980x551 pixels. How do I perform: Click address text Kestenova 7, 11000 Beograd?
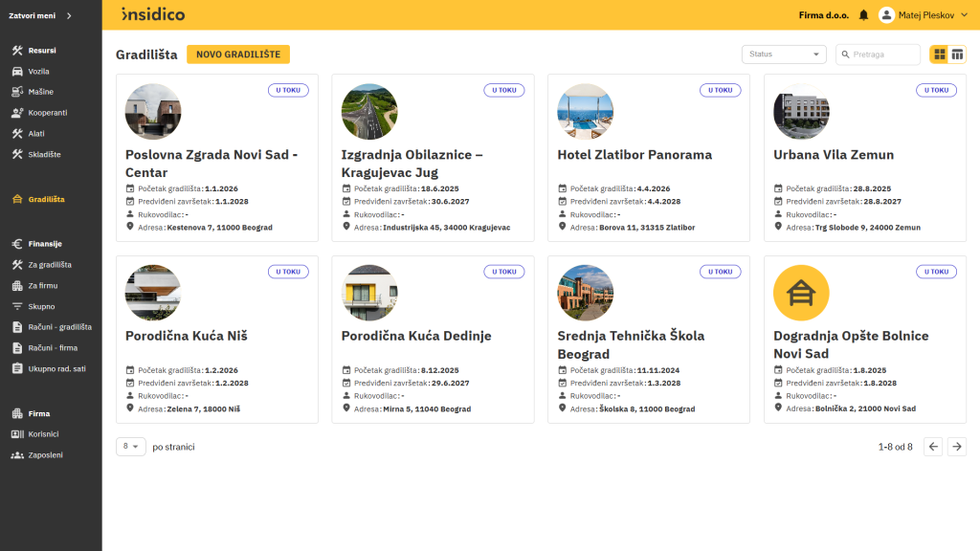[219, 228]
